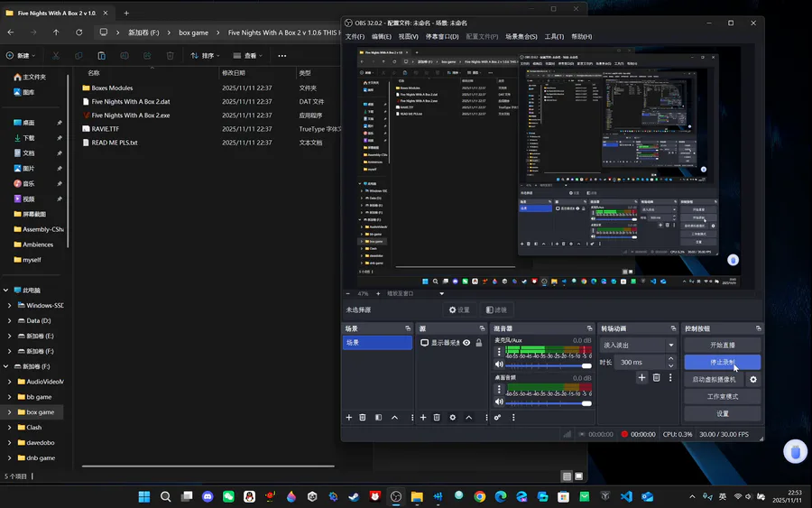812x508 pixels.
Task: Add a new scene with the plus icon
Action: (x=348, y=418)
